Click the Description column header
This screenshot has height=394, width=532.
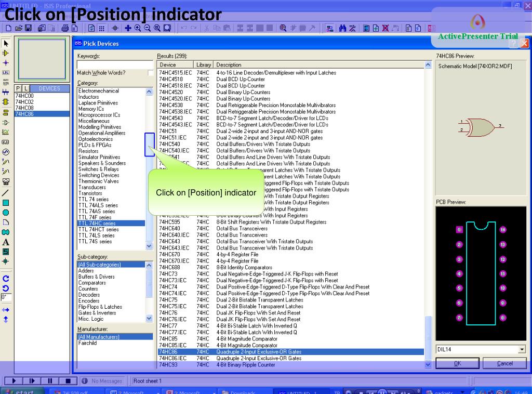pos(319,65)
